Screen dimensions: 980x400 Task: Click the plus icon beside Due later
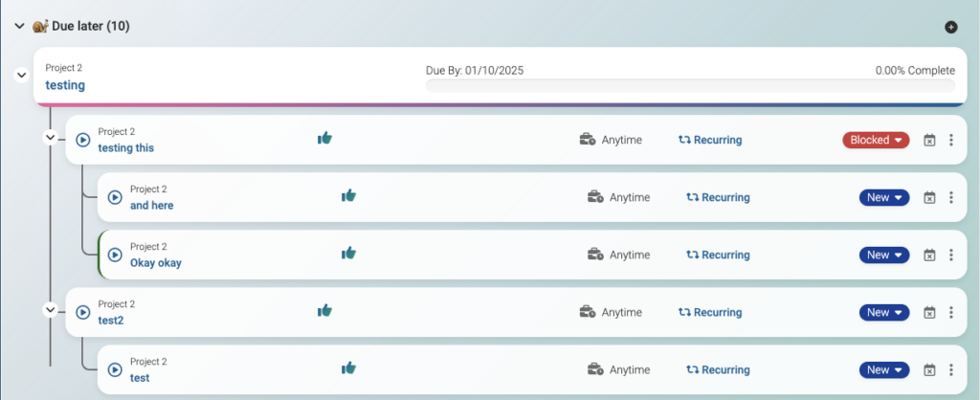pos(950,27)
